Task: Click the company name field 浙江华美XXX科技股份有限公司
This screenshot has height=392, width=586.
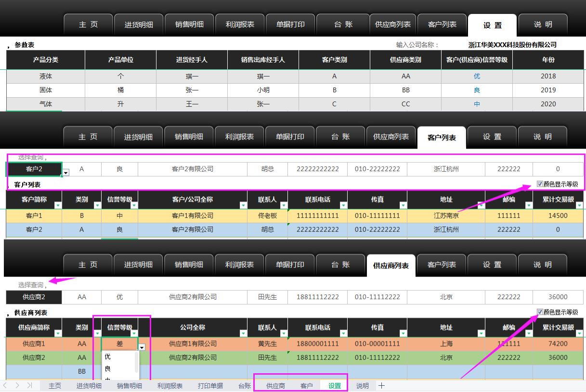Action: [x=512, y=45]
